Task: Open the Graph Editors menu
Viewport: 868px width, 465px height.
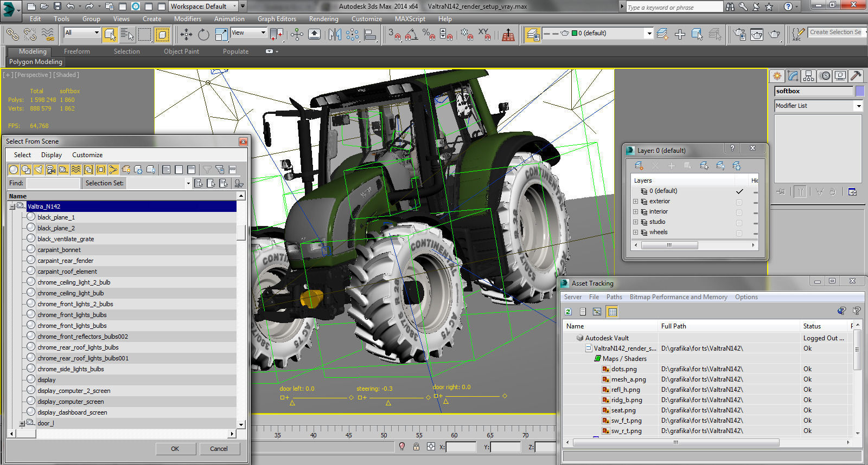Action: pyautogui.click(x=277, y=18)
